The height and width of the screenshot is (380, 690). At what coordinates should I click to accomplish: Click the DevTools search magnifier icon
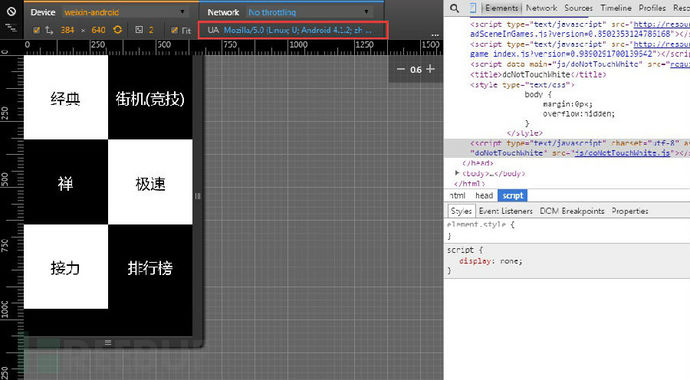click(455, 8)
